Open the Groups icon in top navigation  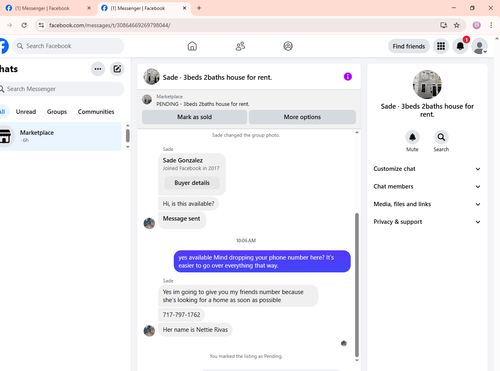(x=288, y=46)
